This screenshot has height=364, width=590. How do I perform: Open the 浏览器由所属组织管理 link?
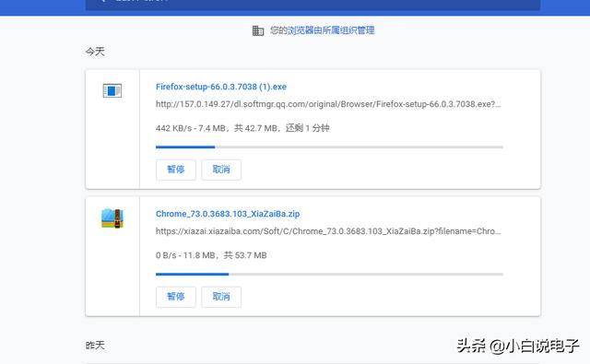[331, 30]
